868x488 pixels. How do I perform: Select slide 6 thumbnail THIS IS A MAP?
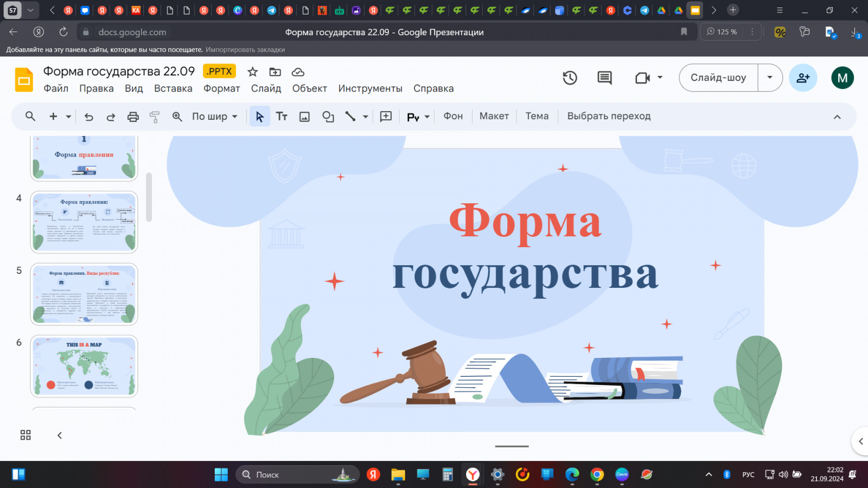(x=84, y=366)
